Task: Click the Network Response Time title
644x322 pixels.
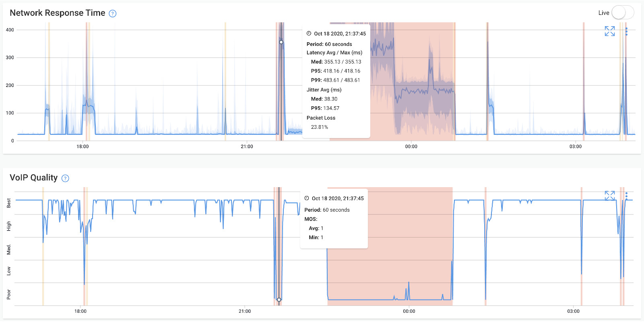Action: (x=57, y=13)
